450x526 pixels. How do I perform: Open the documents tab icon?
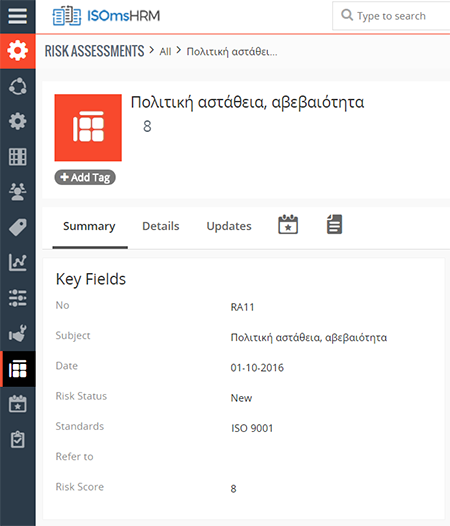(334, 224)
